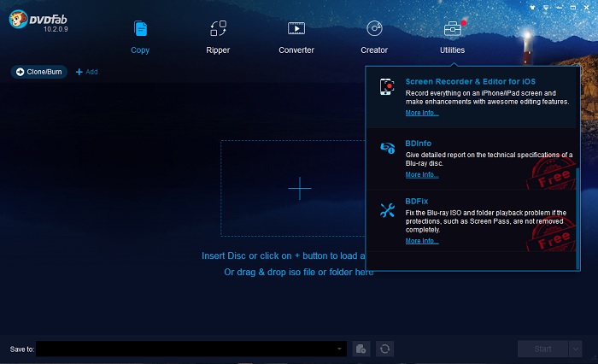Minimize the DVDFab window

pos(559,7)
